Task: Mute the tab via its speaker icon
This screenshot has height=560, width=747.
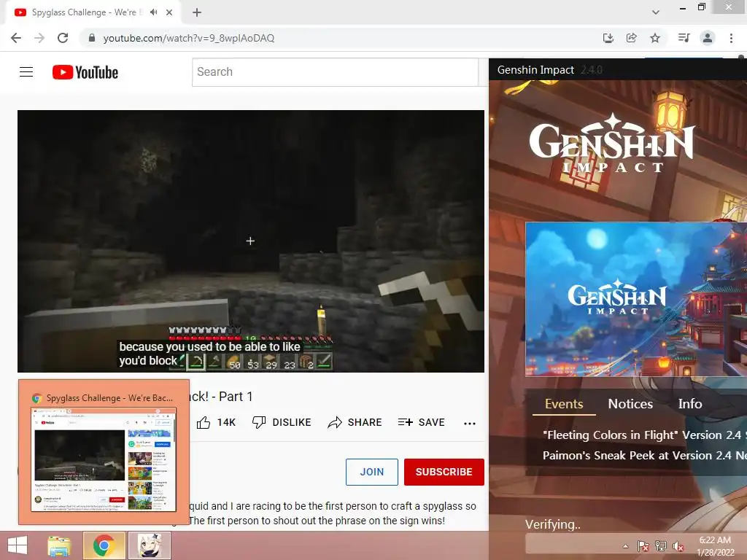Action: tap(153, 12)
